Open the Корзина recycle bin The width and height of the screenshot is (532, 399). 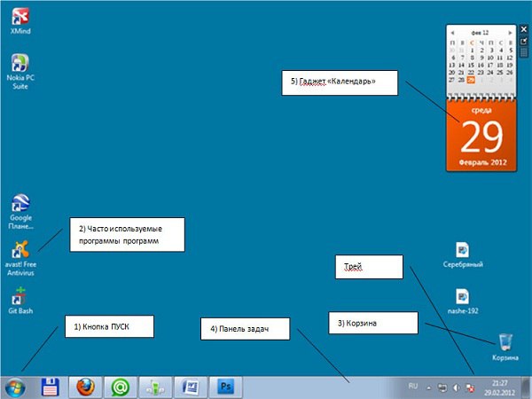[x=505, y=347]
